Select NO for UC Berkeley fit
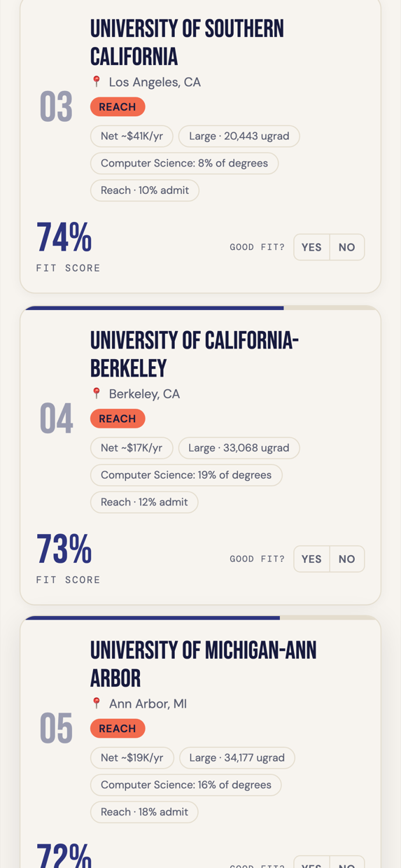The image size is (401, 868). (347, 559)
